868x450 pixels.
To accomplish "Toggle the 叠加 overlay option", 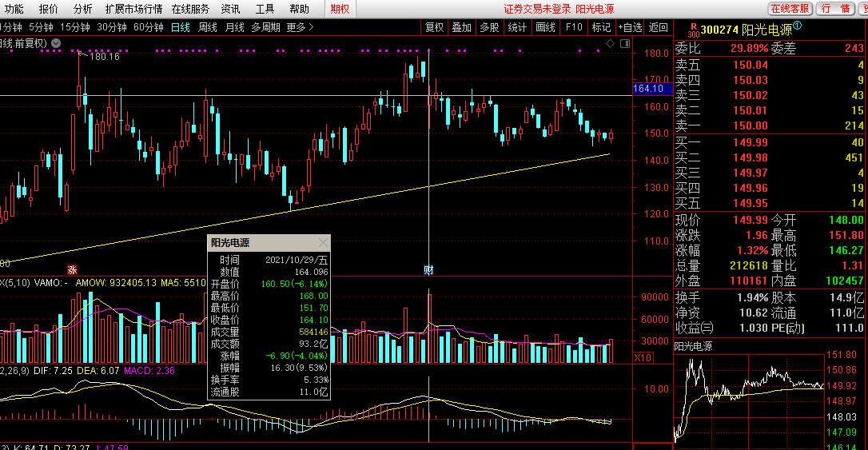I will click(x=462, y=27).
